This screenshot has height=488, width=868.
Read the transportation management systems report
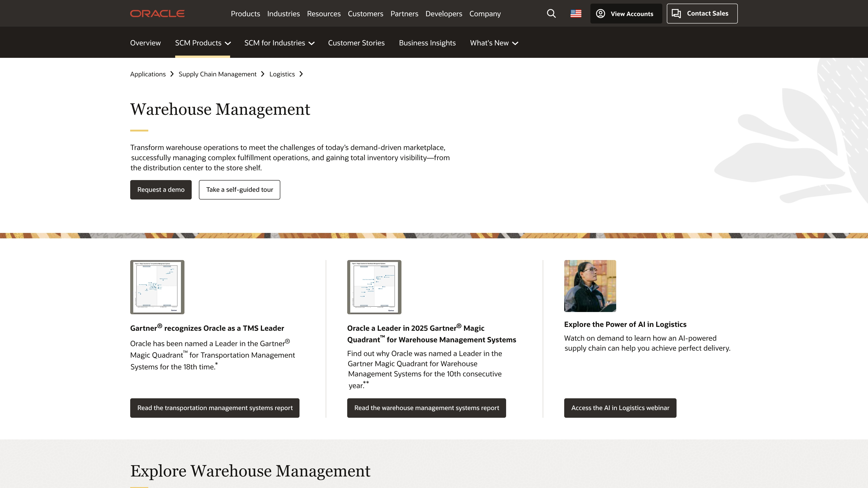click(215, 408)
